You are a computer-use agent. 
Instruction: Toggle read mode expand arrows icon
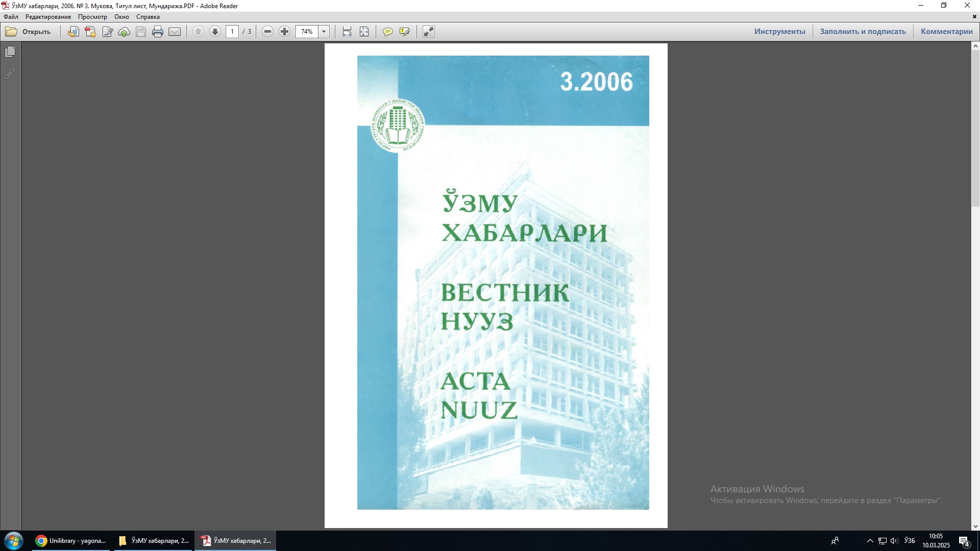point(429,32)
